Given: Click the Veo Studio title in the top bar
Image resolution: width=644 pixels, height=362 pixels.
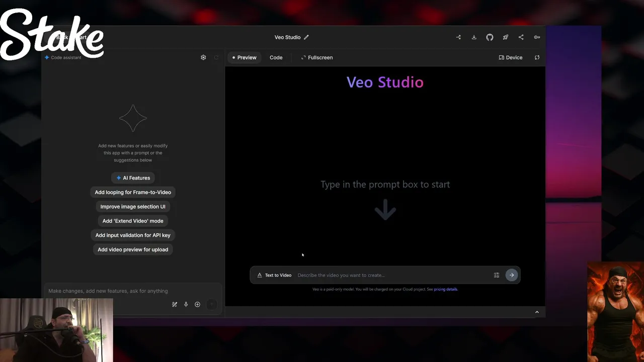Looking at the screenshot, I should tap(287, 37).
